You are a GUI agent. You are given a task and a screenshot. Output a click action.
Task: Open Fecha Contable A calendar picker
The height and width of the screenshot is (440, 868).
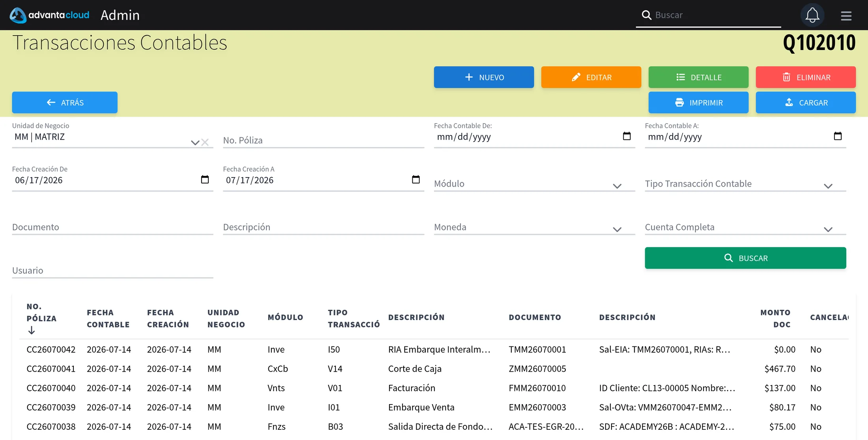click(x=838, y=136)
